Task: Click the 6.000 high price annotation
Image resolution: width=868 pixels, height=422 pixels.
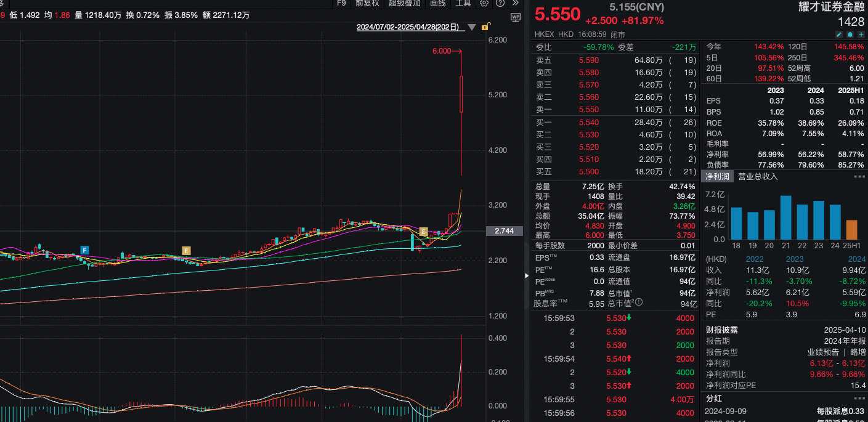Action: click(x=442, y=51)
